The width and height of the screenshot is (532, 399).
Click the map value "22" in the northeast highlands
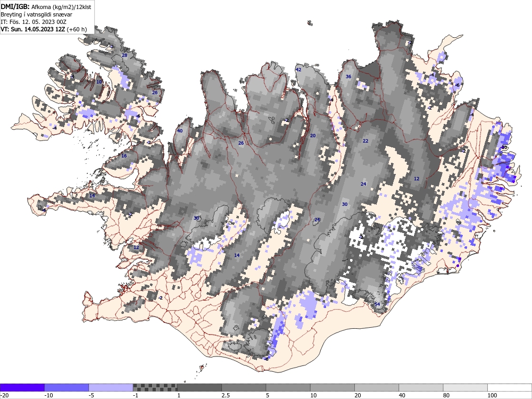(365, 141)
